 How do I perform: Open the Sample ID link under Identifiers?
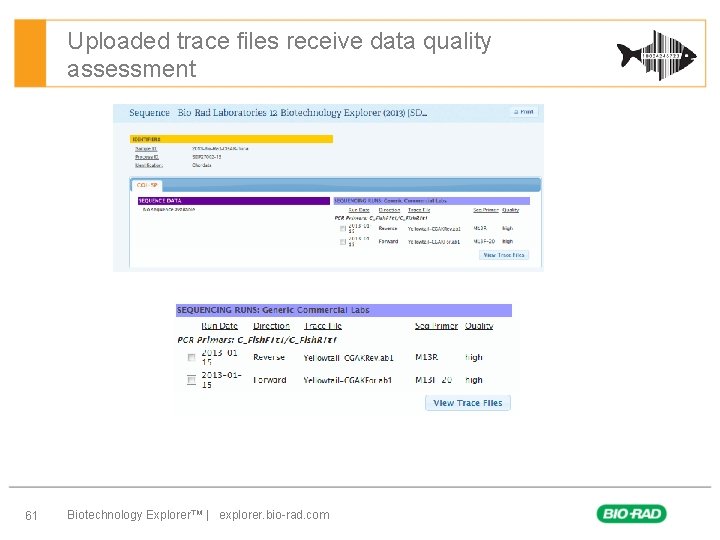(146, 149)
